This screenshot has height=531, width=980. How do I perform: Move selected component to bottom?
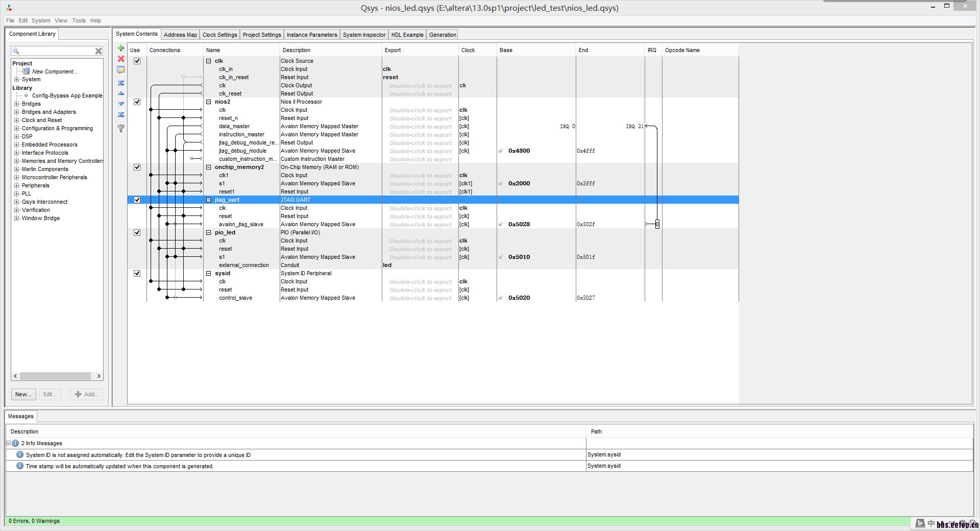point(121,115)
